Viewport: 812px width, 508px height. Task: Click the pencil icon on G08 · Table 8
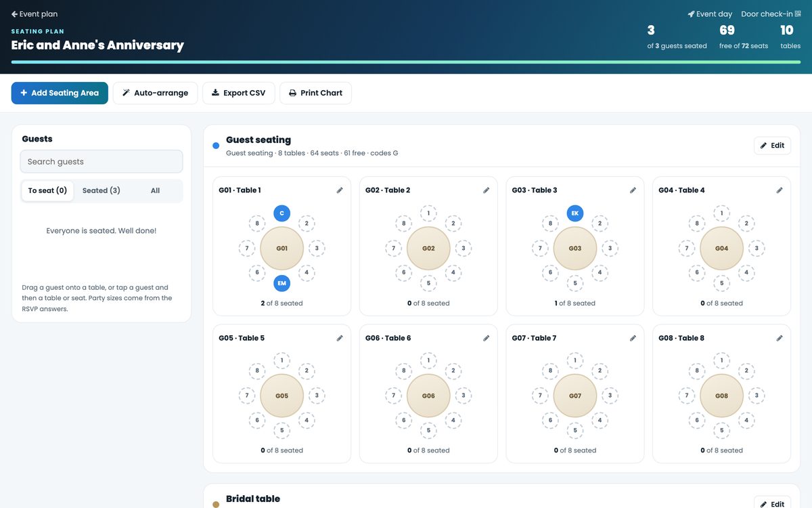pos(780,338)
